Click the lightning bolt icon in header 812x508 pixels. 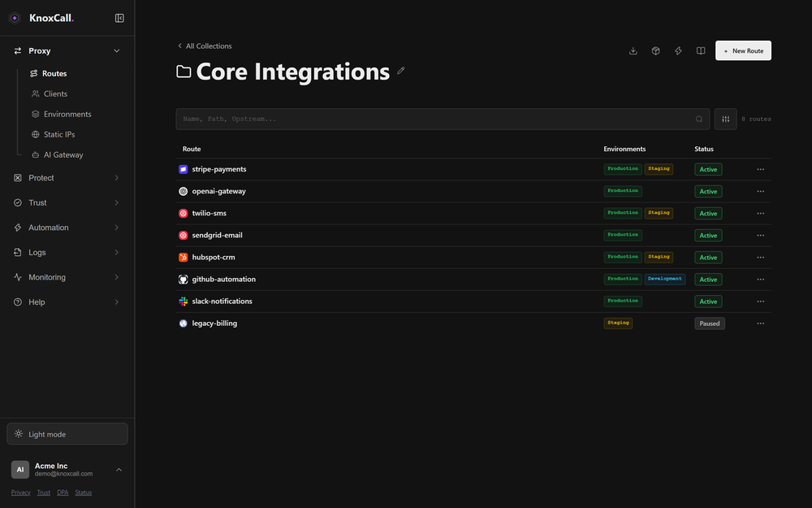tap(678, 50)
